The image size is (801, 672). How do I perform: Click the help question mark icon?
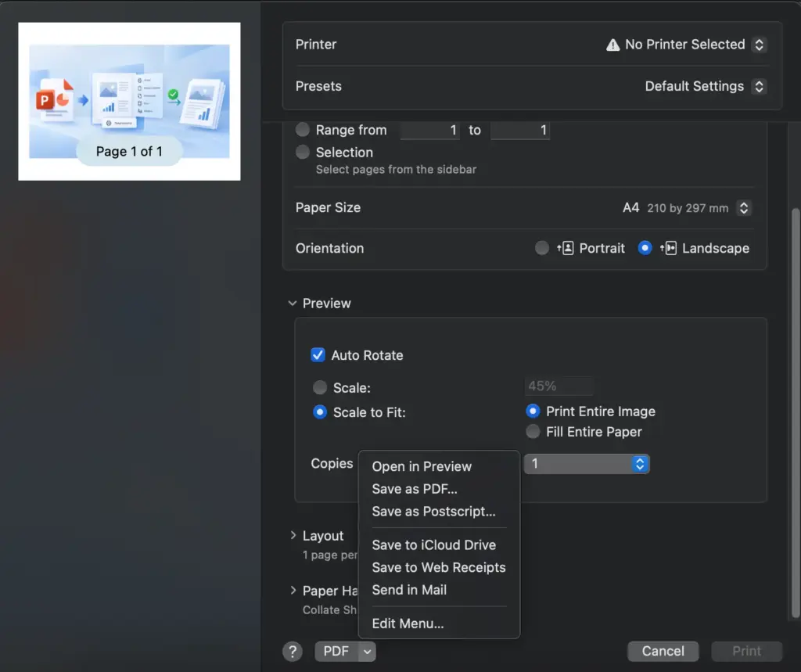293,651
